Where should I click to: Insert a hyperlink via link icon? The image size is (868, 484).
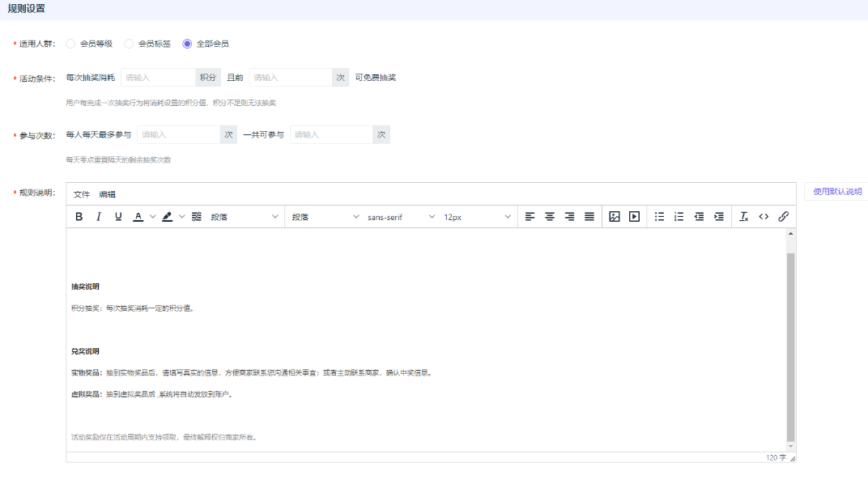(x=783, y=217)
